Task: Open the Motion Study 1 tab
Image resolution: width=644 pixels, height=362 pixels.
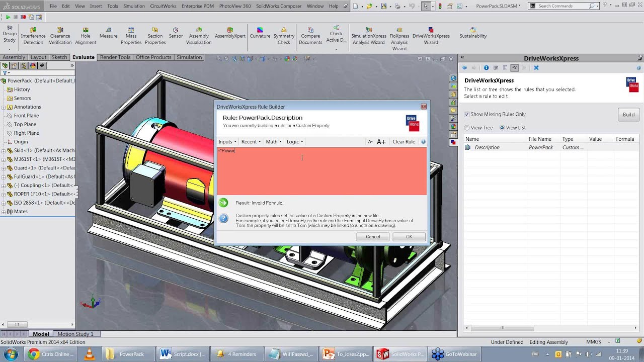Action: (75, 334)
